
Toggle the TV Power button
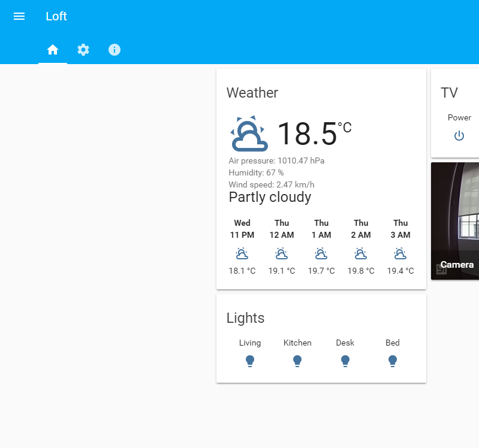459,135
